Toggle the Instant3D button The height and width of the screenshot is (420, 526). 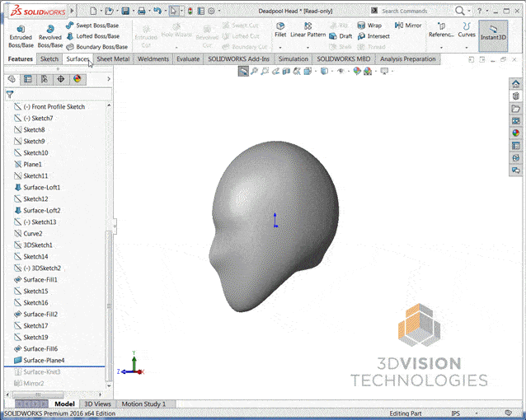coord(493,35)
